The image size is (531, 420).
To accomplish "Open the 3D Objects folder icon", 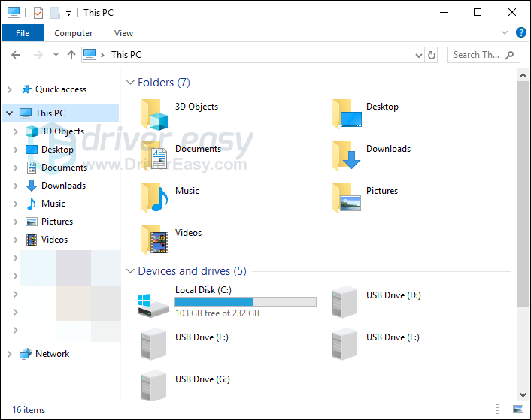I will (x=156, y=114).
